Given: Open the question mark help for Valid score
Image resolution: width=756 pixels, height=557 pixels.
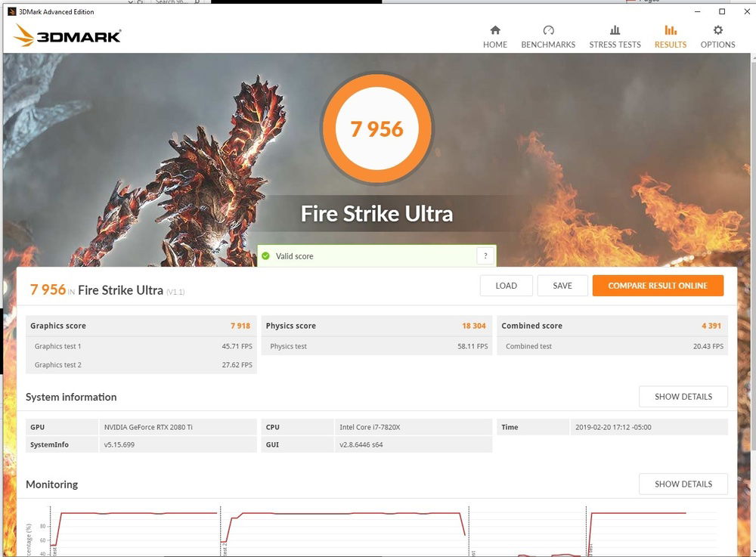Looking at the screenshot, I should [485, 256].
